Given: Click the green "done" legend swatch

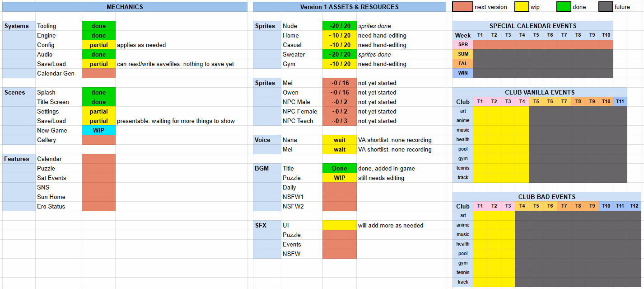Looking at the screenshot, I should [x=564, y=7].
